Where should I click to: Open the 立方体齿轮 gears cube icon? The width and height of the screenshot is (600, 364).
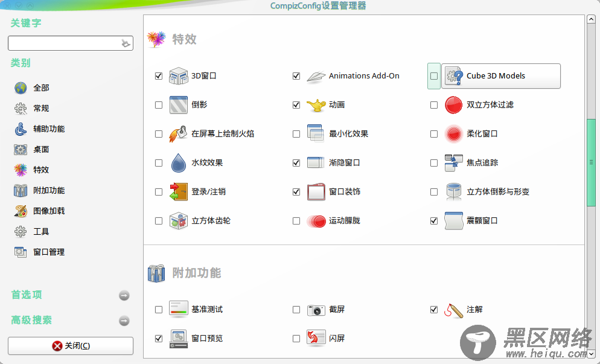tap(178, 221)
